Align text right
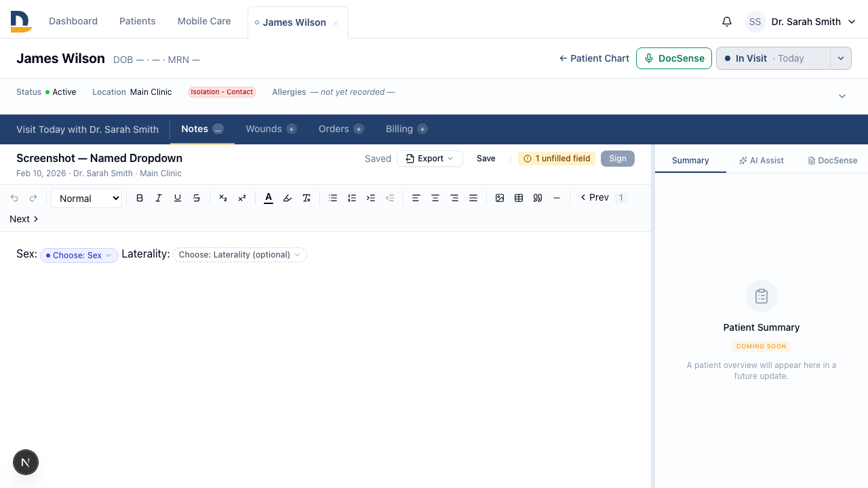Image resolution: width=868 pixels, height=488 pixels. 454,198
